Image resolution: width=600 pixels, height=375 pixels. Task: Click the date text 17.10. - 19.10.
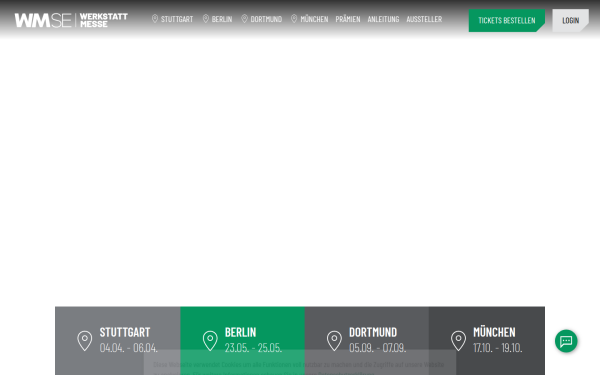pyautogui.click(x=498, y=348)
